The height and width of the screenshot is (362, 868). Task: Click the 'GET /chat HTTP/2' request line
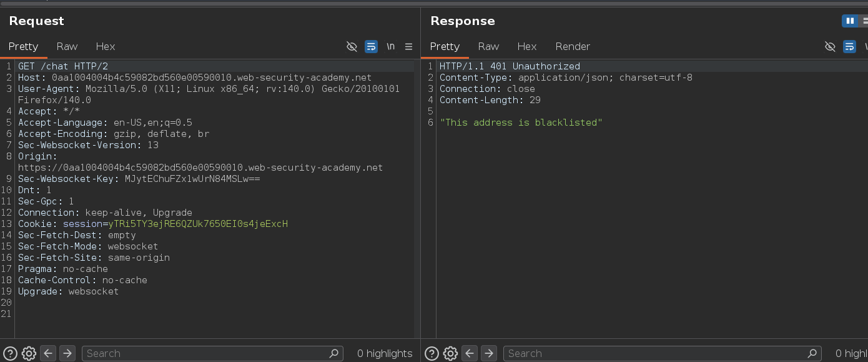pos(63,66)
